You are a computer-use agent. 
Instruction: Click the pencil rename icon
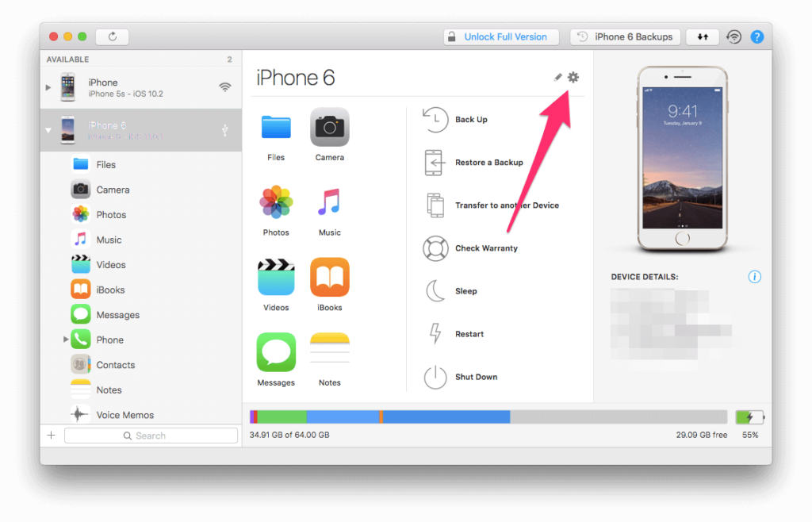pyautogui.click(x=557, y=77)
